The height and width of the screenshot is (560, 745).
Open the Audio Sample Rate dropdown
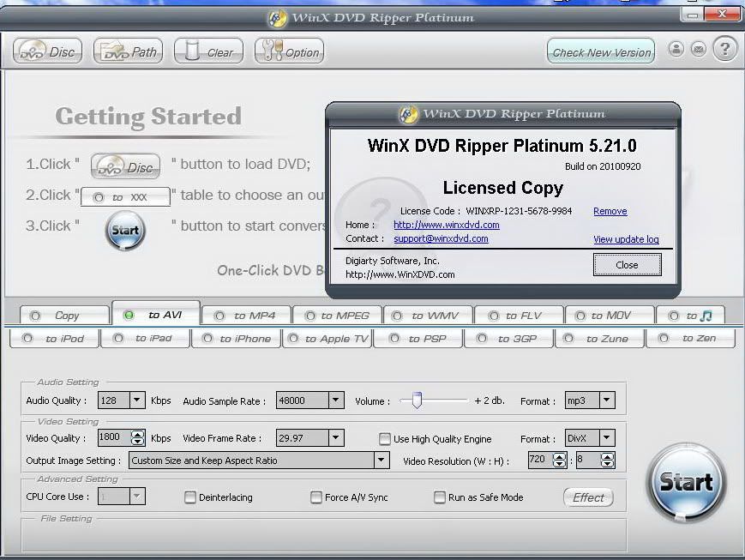[x=335, y=400]
